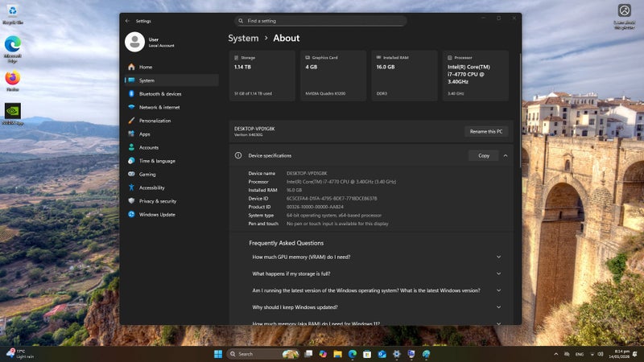Screen dimensions: 644x362
Task: Open the Storage 1.14 TB card
Action: pyautogui.click(x=262, y=76)
